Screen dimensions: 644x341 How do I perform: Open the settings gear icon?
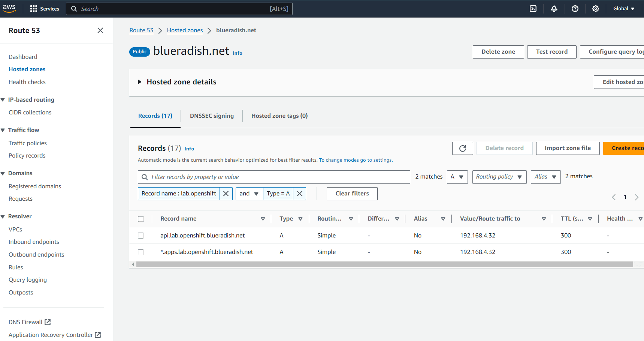click(x=596, y=9)
